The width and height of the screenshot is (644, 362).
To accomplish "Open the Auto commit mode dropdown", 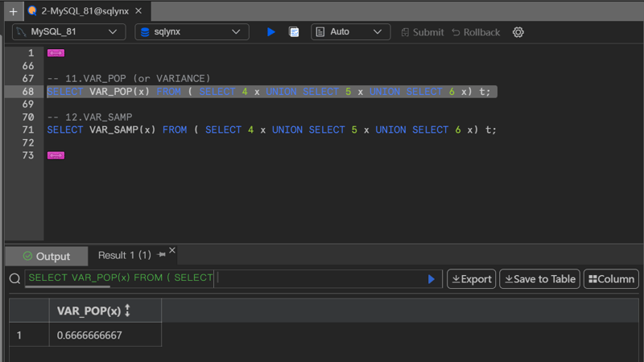I will tap(350, 31).
